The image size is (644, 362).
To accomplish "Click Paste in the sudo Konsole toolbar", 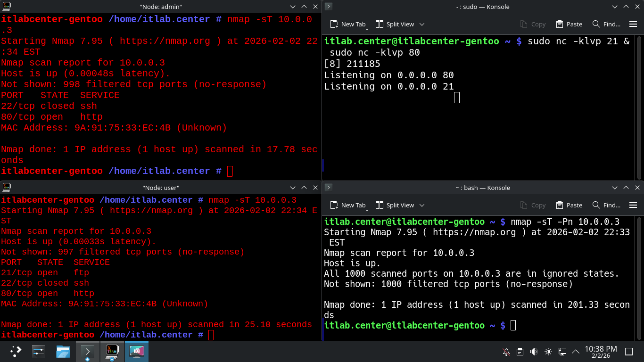I will [569, 24].
